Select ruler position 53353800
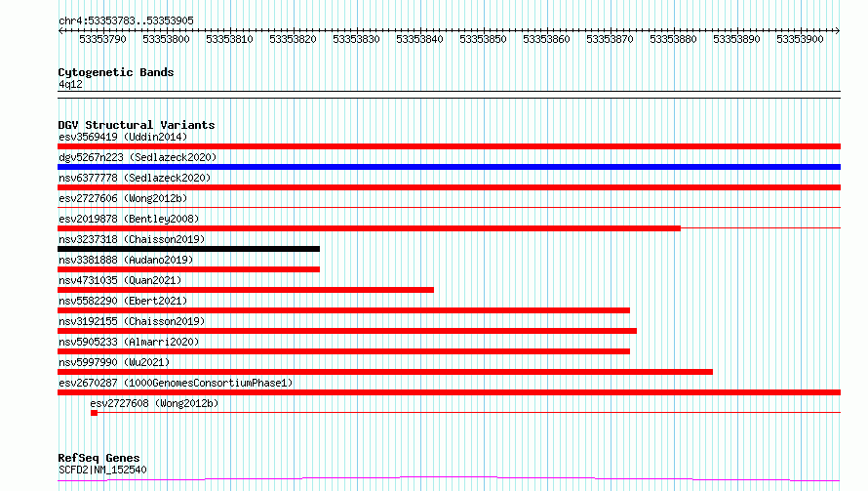 pyautogui.click(x=166, y=39)
